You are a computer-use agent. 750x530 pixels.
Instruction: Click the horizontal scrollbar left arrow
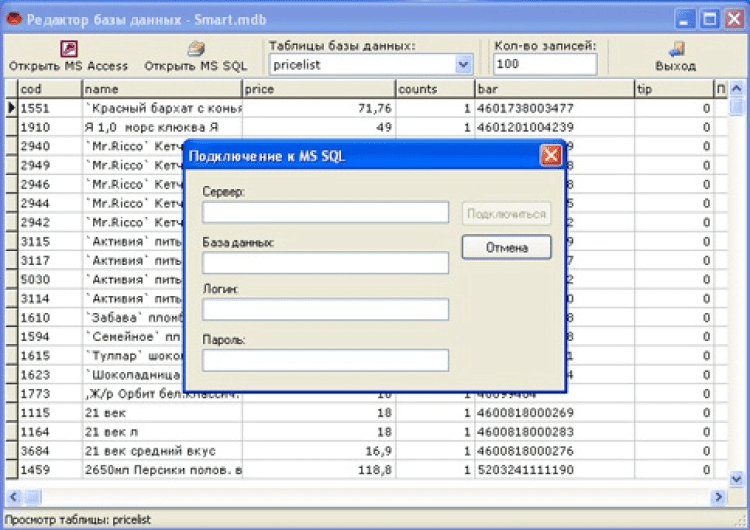13,497
